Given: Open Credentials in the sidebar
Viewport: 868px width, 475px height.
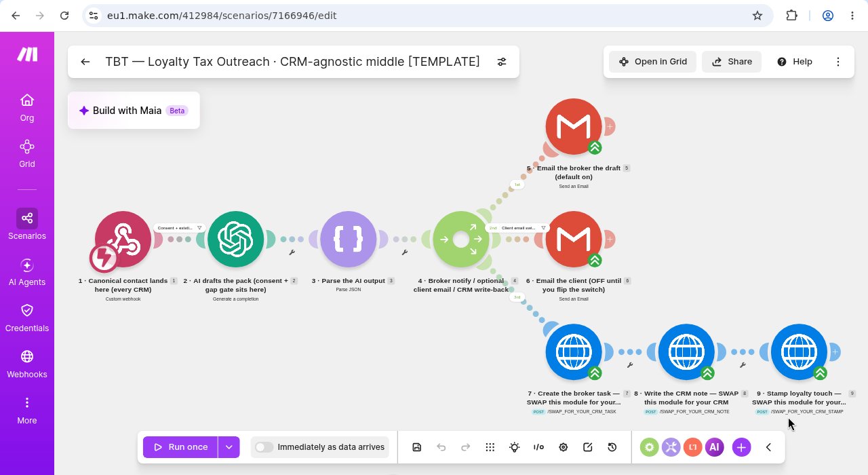Looking at the screenshot, I should pos(27,318).
